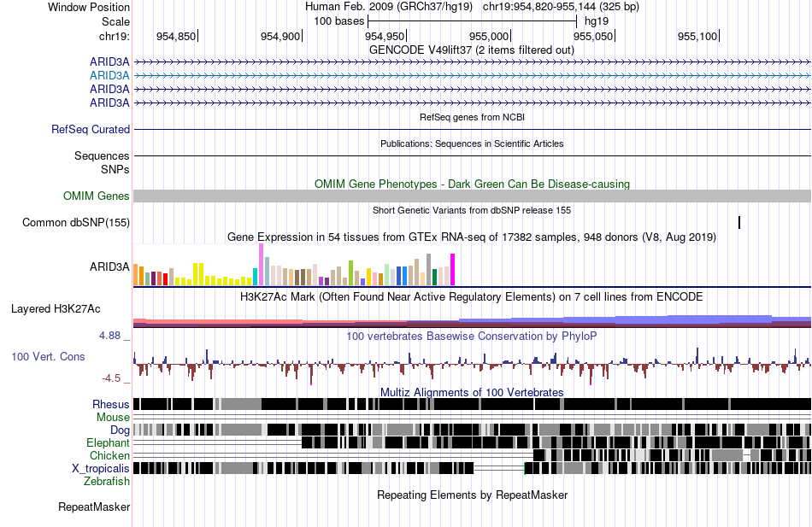Click the layered H3K27Ac signal graph

(473, 321)
